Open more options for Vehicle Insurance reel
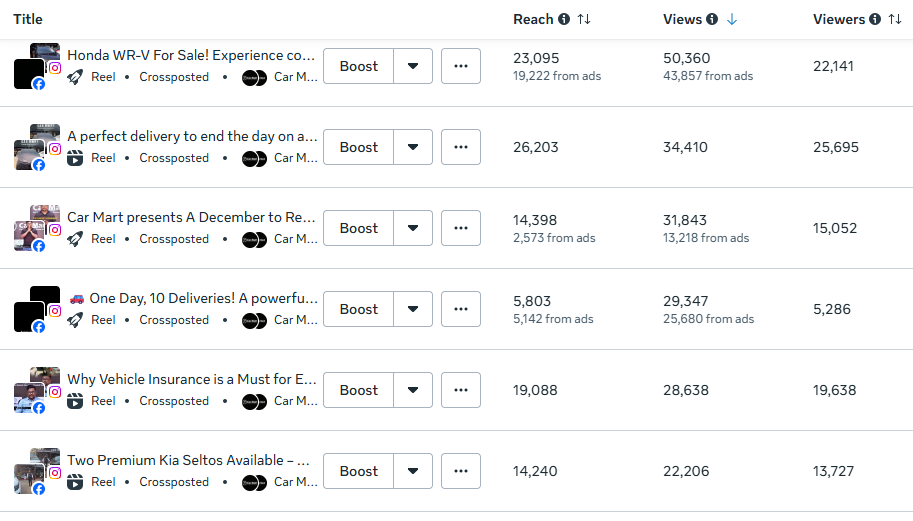 click(x=460, y=390)
